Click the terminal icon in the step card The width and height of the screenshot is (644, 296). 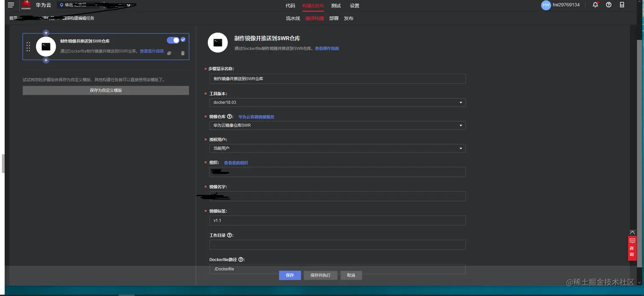(x=46, y=47)
